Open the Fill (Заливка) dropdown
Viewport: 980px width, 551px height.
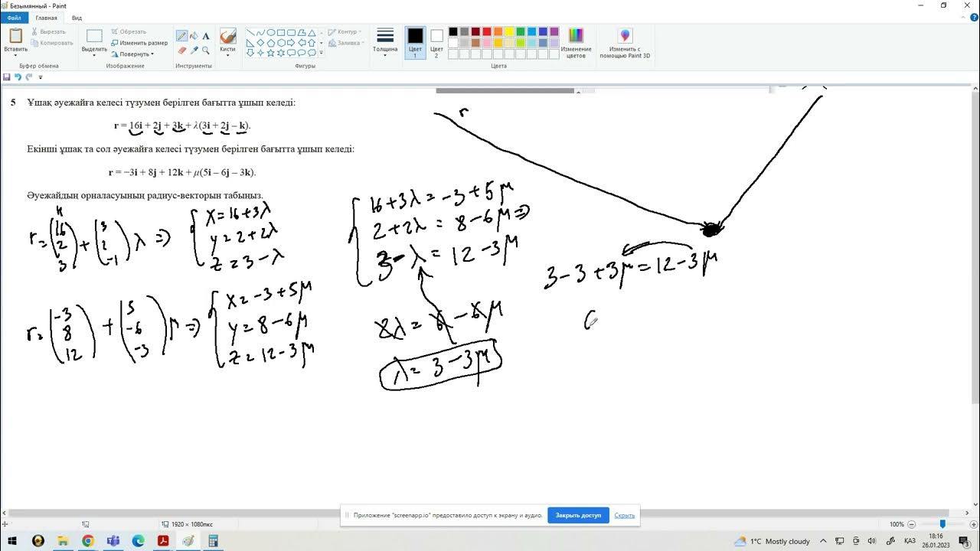(x=345, y=43)
